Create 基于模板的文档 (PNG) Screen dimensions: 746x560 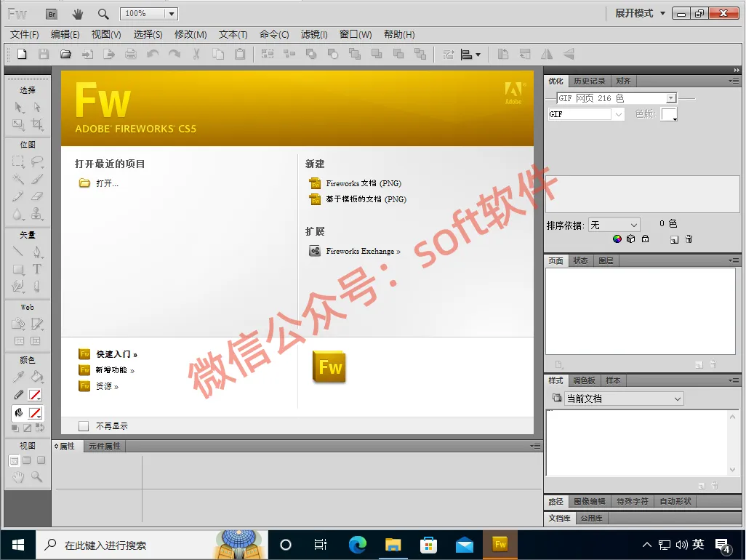[x=366, y=199]
